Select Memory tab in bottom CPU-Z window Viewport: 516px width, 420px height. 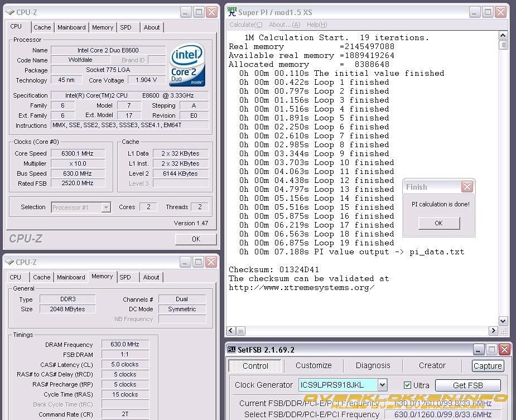pos(102,276)
